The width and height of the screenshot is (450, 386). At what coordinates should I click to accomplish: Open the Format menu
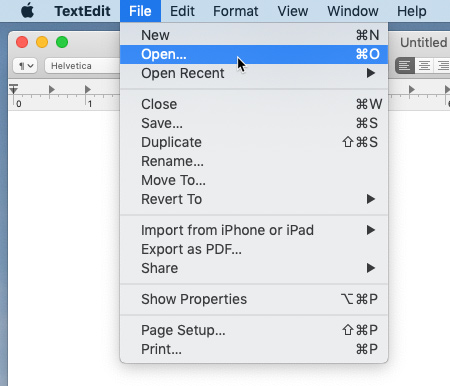tap(236, 11)
